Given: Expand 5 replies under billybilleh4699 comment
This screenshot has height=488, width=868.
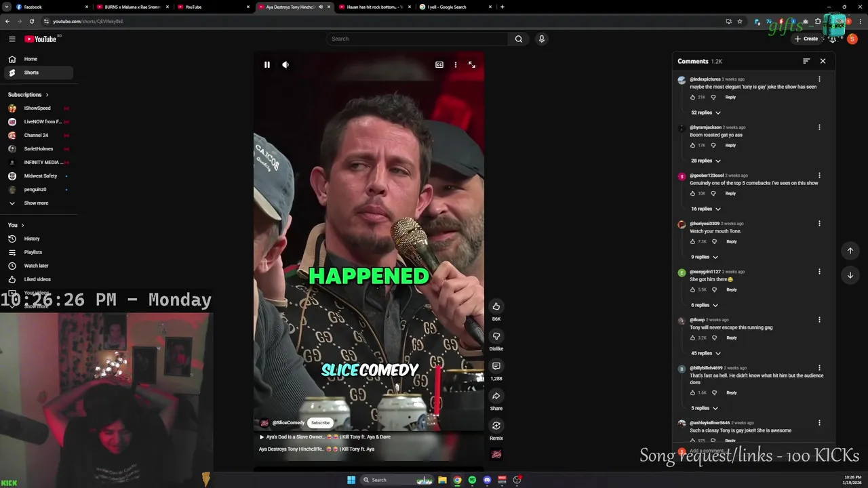Looking at the screenshot, I should [x=704, y=408].
